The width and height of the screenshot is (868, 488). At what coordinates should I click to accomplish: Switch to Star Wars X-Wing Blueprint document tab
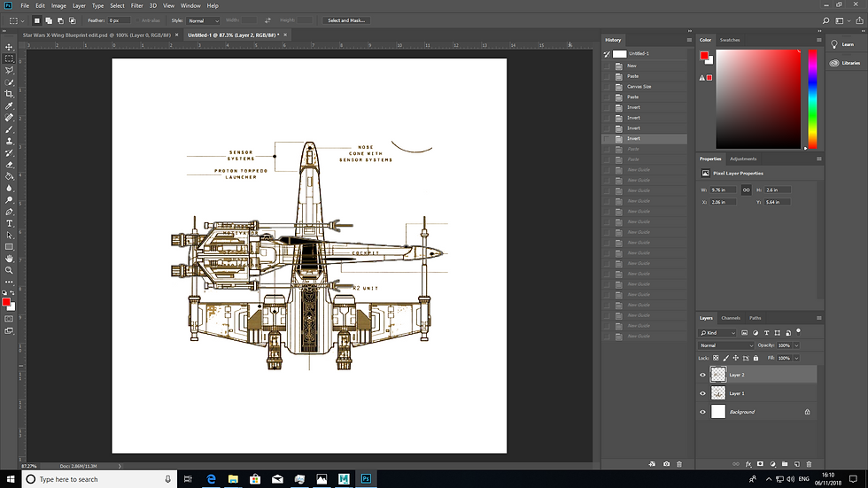[x=97, y=35]
